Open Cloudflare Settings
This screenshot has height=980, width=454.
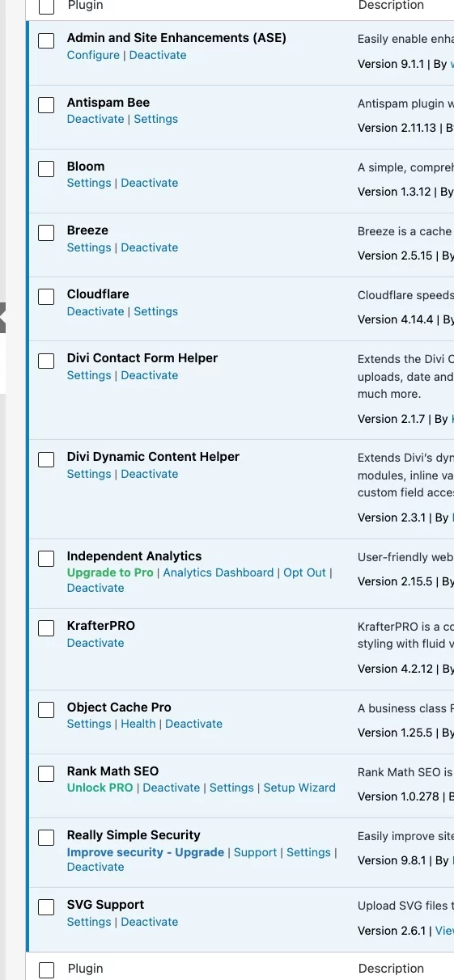coord(156,311)
